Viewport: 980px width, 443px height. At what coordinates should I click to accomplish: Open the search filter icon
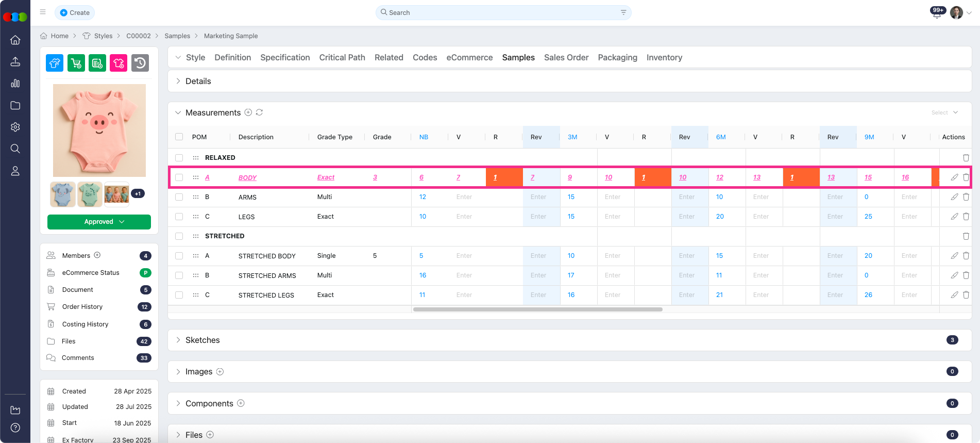[623, 12]
